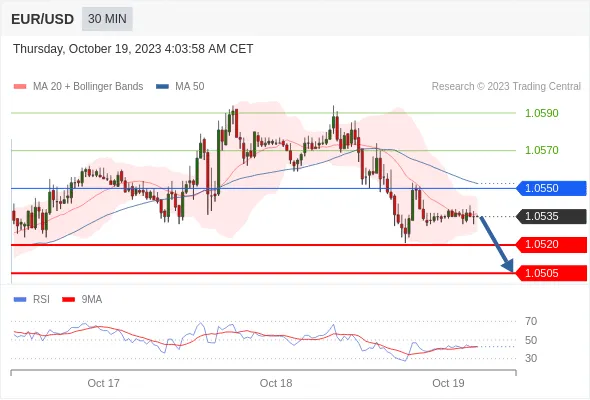The image size is (590, 400).
Task: Click the RSI 50 axis label
Action: 531,340
